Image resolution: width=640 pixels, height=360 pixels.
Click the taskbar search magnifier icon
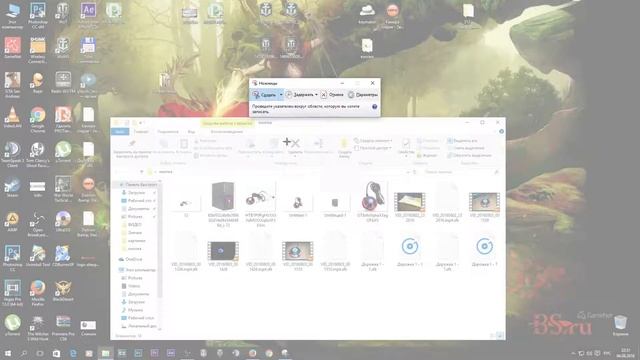pos(24,353)
